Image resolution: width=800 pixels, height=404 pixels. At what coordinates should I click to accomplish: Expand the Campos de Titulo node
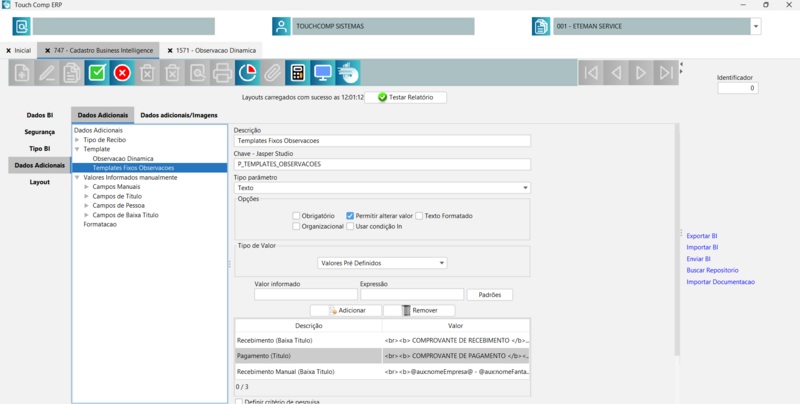tap(87, 196)
